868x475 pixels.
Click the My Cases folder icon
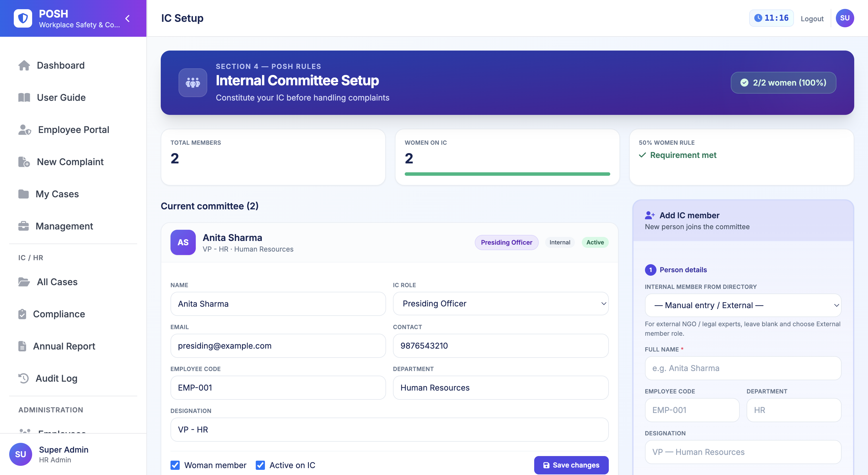(23, 194)
